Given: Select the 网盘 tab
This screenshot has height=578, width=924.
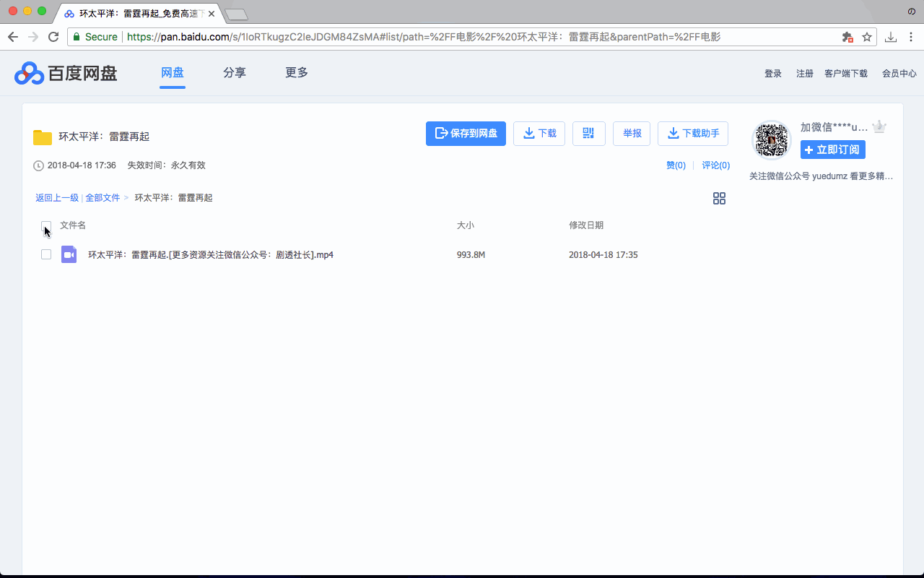Looking at the screenshot, I should pyautogui.click(x=173, y=73).
